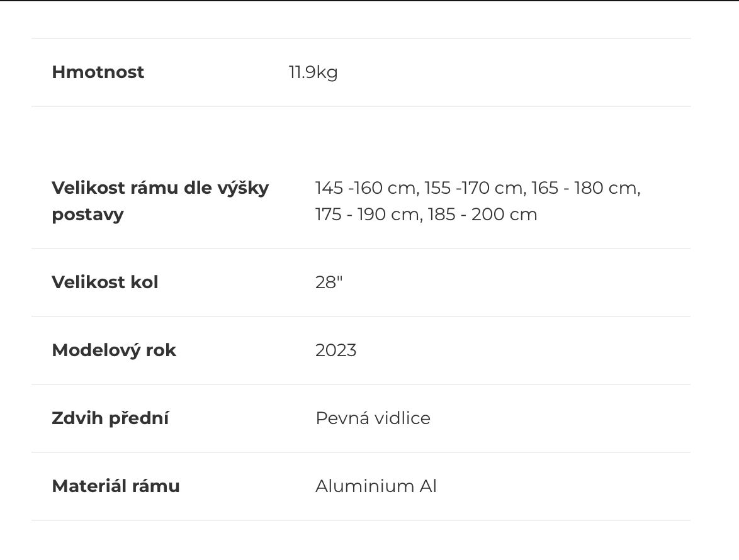
Task: Click the 2023 model year value
Action: tap(336, 350)
